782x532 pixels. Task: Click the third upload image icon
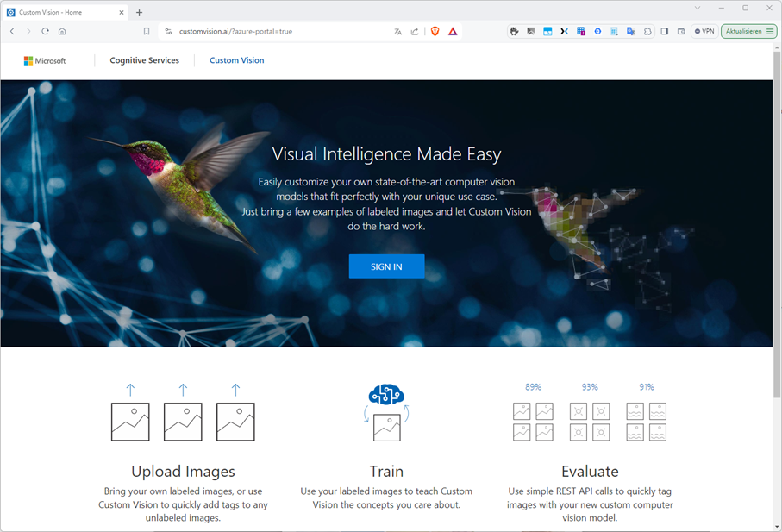pos(235,422)
